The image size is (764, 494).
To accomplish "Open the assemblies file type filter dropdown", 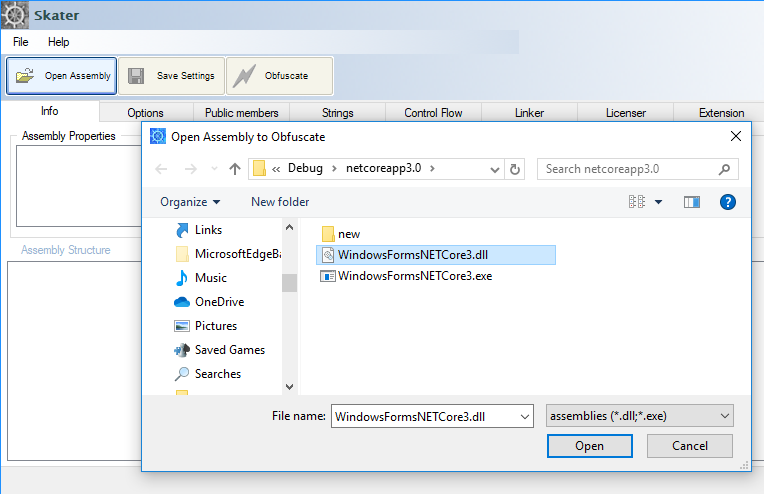I will (x=639, y=416).
